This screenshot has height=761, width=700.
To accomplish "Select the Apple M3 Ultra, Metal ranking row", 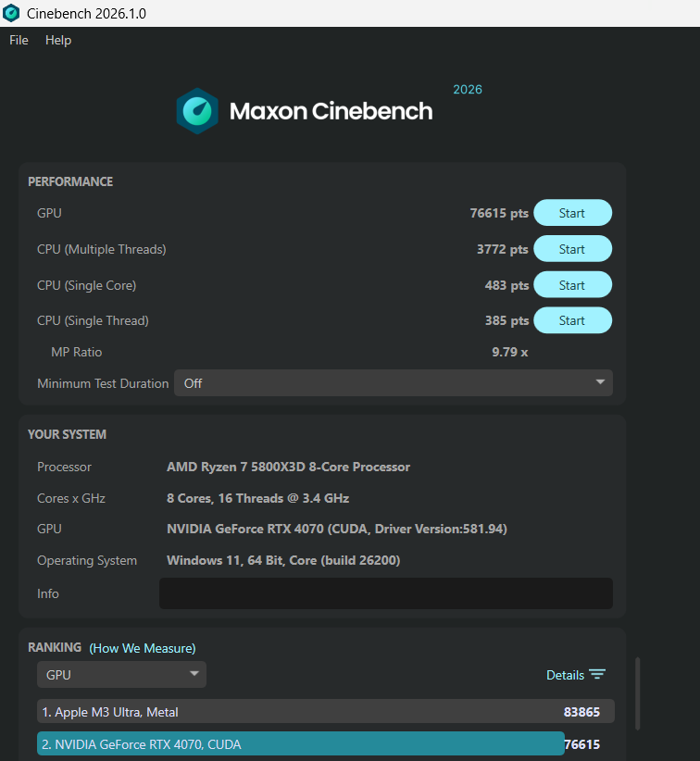I will [x=326, y=712].
